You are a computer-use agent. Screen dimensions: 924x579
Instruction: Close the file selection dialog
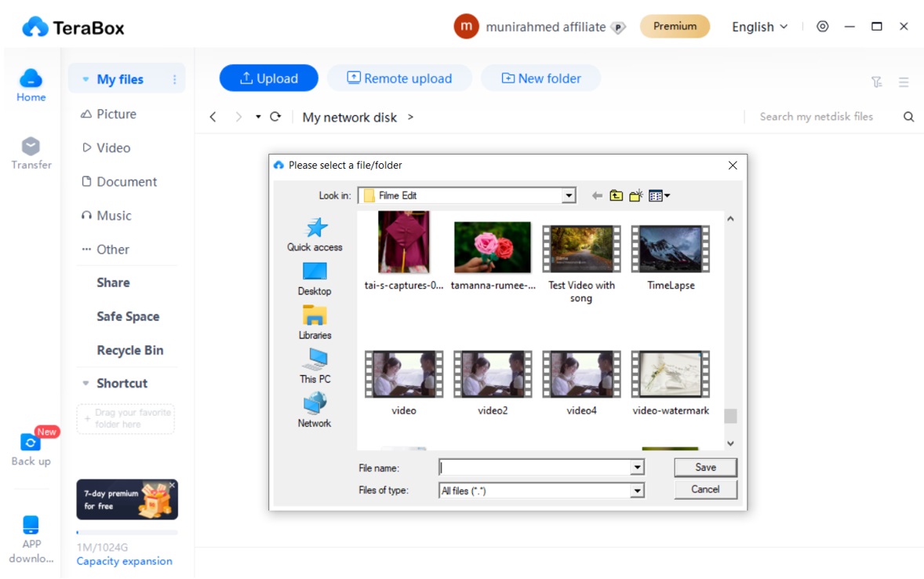(x=733, y=165)
